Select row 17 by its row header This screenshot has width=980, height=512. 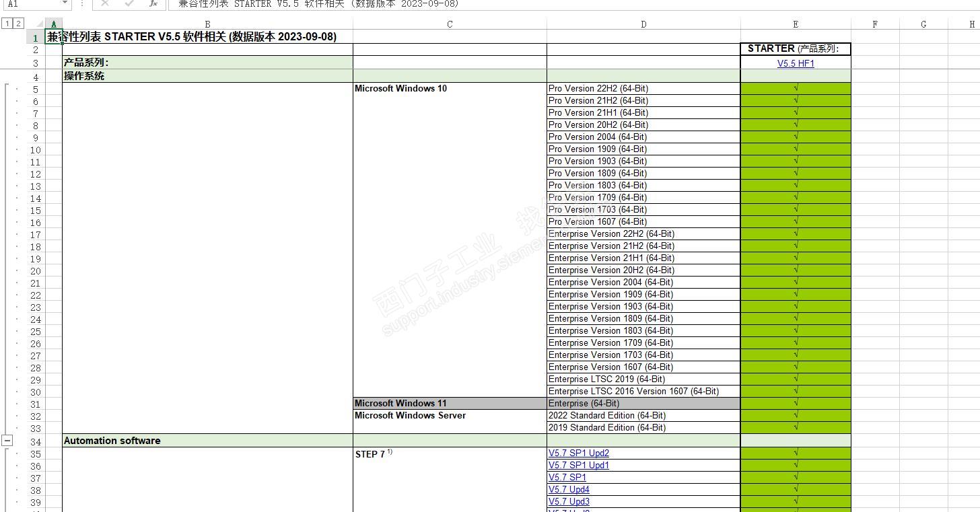[36, 235]
